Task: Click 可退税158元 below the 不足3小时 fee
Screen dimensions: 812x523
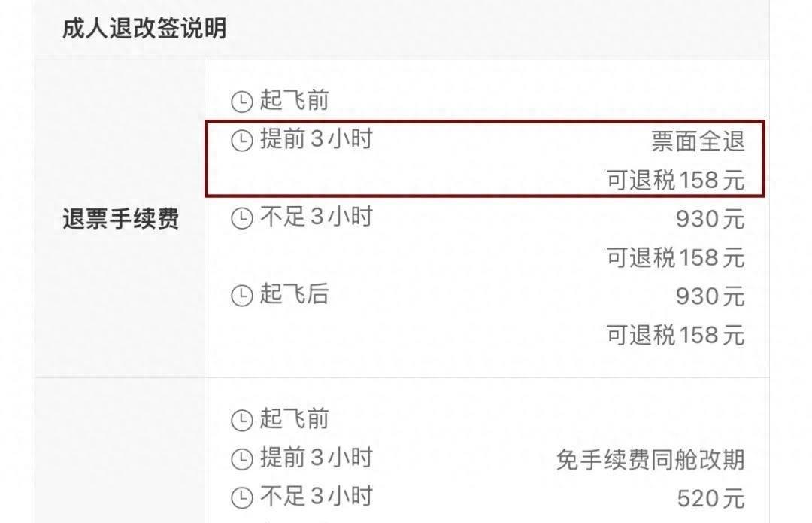Action: [x=675, y=257]
